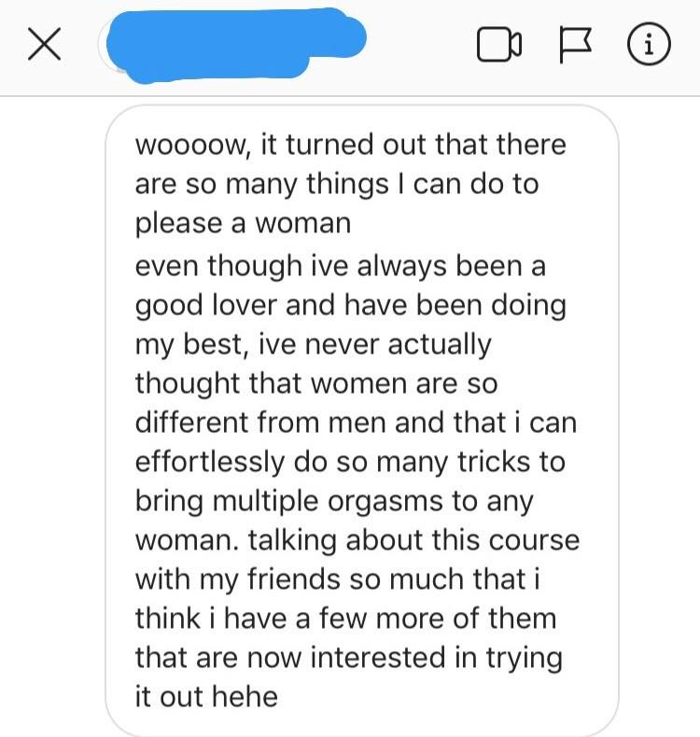The width and height of the screenshot is (700, 737).
Task: Tap 'with my friends so much that i'
Action: [338, 579]
